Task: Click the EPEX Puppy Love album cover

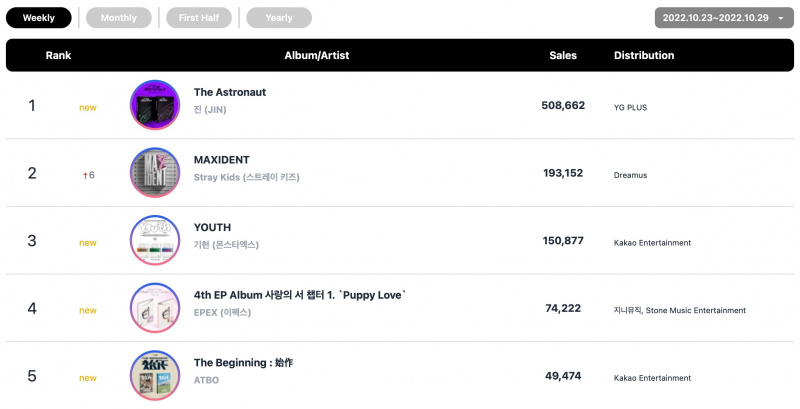Action: pos(155,308)
